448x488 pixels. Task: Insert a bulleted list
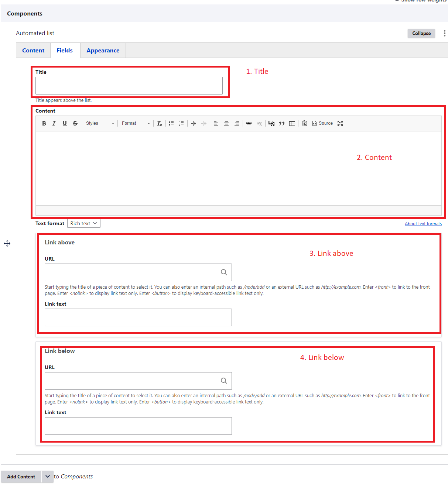coord(171,123)
